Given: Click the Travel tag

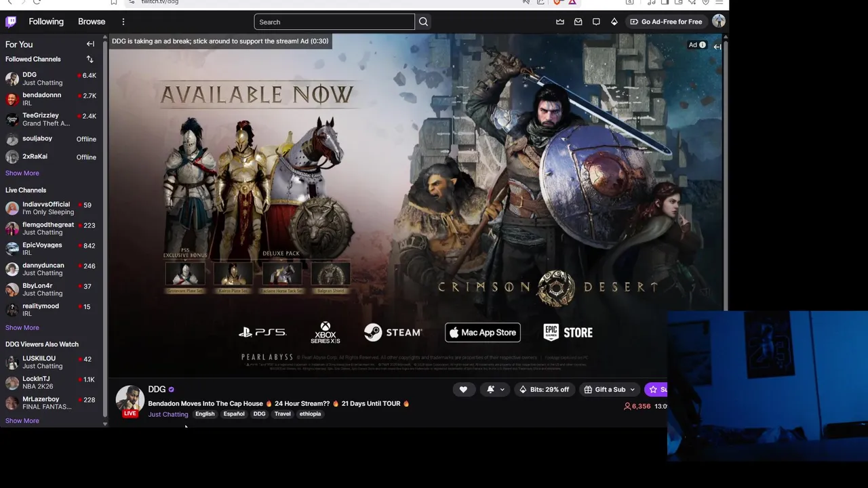Looking at the screenshot, I should tap(283, 413).
